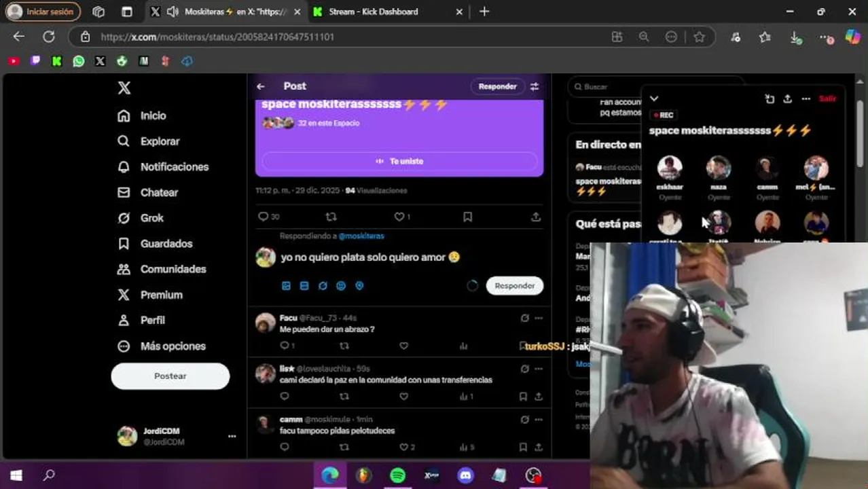Add a GIF to the reply
Image resolution: width=868 pixels, height=489 pixels.
[x=304, y=286]
